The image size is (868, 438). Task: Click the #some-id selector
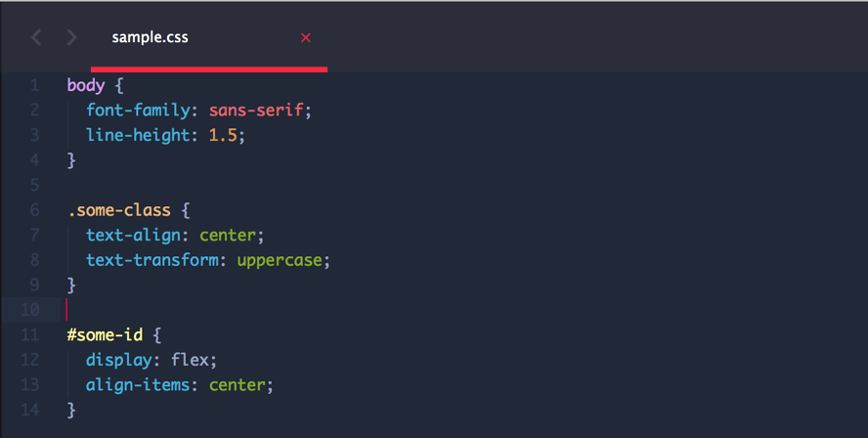click(x=105, y=334)
